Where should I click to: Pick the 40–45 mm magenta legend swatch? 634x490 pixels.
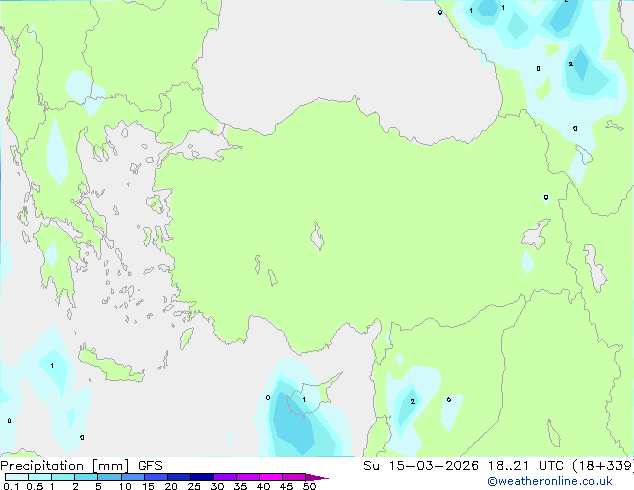[271, 477]
